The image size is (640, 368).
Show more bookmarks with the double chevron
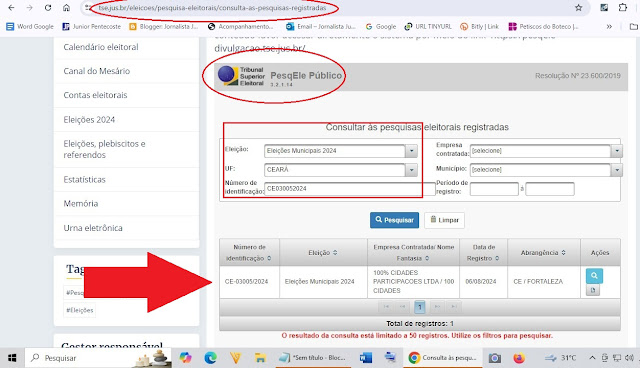pos(609,27)
